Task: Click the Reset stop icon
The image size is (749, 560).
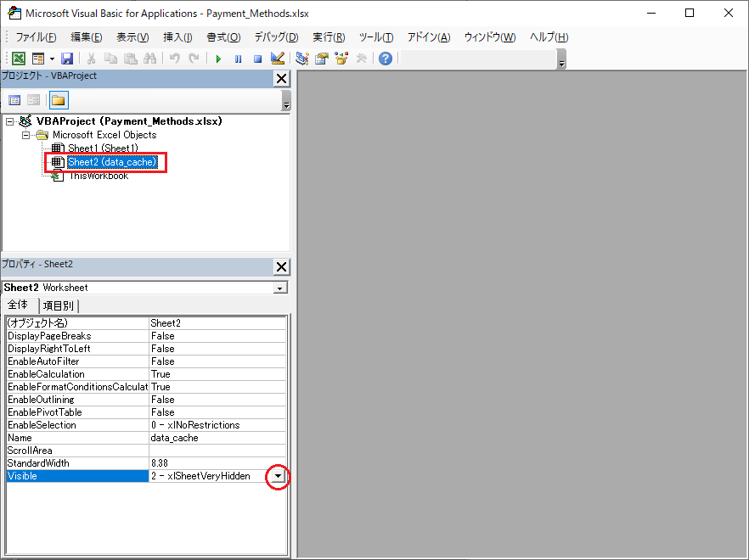Action: (x=257, y=59)
